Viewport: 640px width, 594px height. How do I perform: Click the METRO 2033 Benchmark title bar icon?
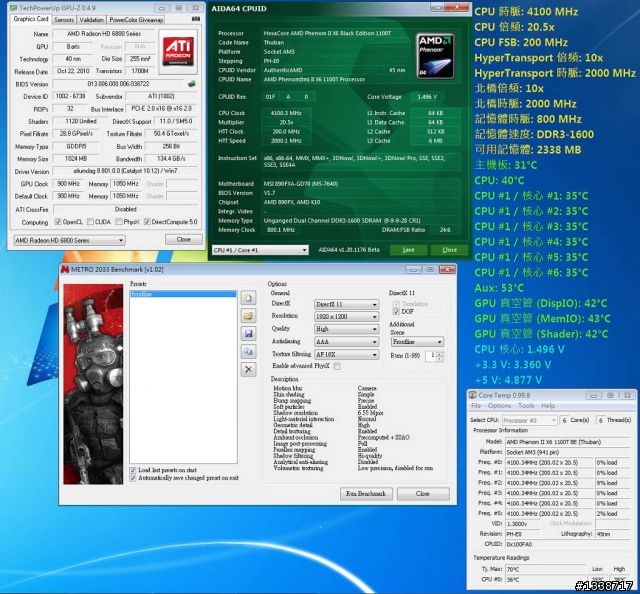click(x=65, y=269)
